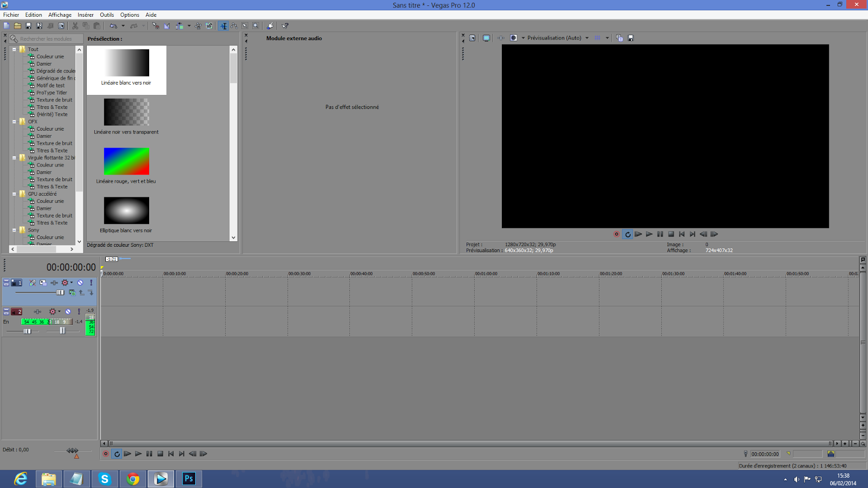Launch Google Chrome from the taskbar

[x=133, y=479]
